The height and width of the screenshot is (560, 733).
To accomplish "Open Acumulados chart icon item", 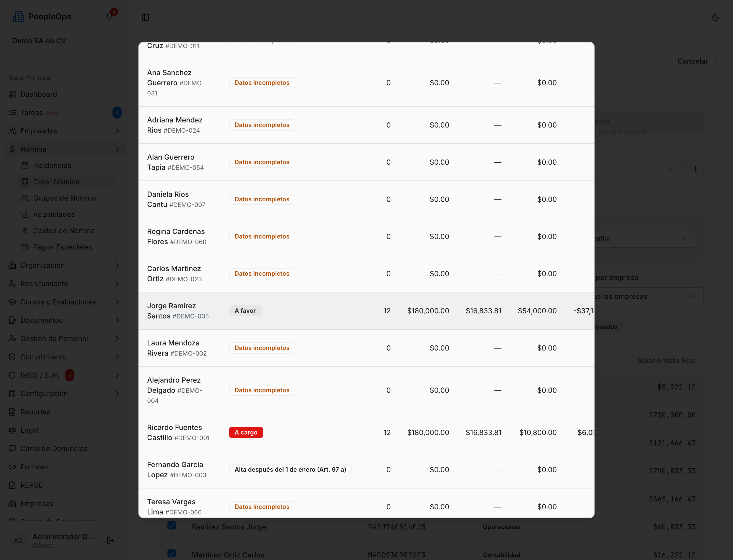I will click(25, 214).
